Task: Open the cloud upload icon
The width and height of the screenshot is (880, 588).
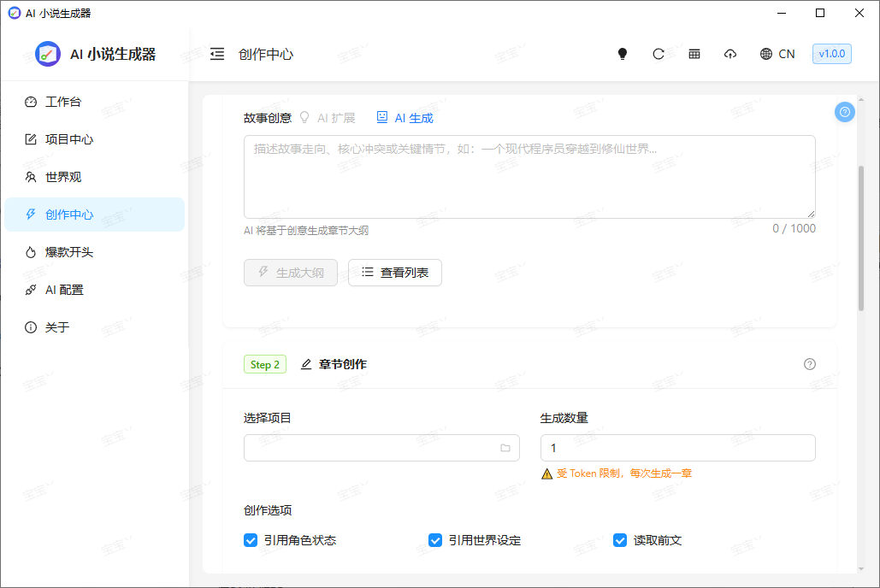Action: (x=729, y=53)
